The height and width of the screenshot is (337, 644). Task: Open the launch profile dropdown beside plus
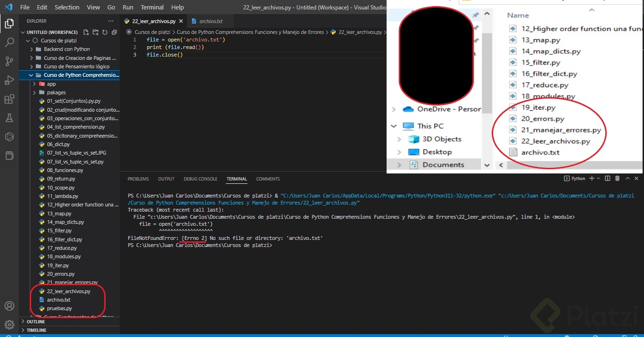[599, 179]
